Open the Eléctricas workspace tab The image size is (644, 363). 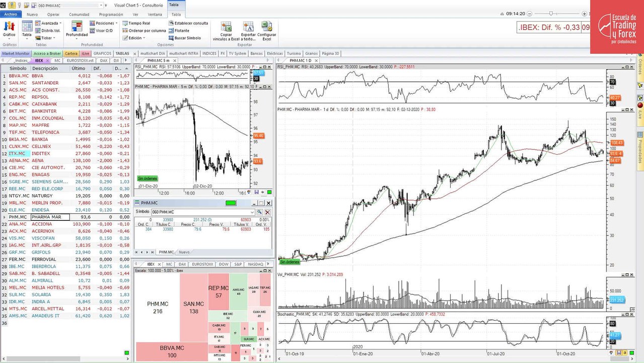[x=275, y=53]
